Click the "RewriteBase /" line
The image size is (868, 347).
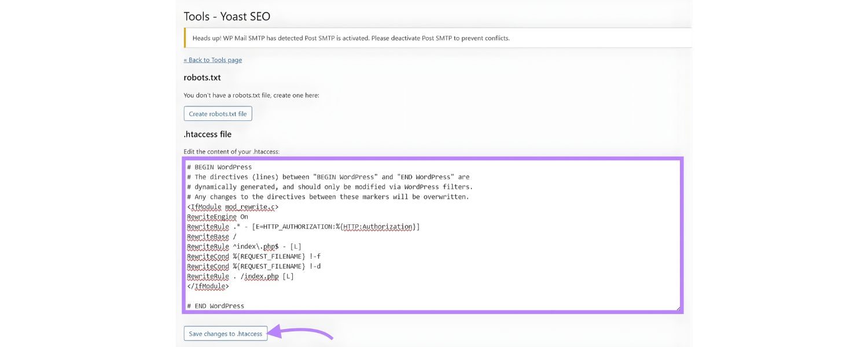(x=211, y=236)
